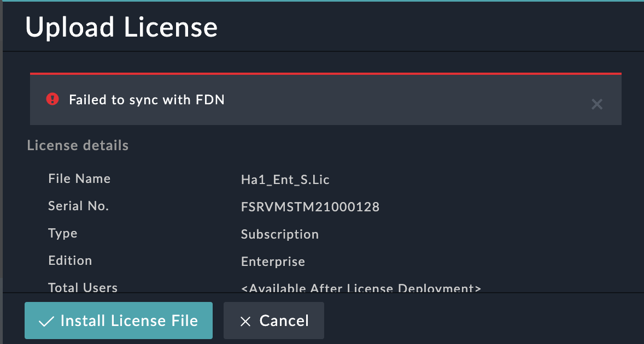The image size is (644, 344).
Task: Click the Failed to sync with FDN message
Action: (147, 99)
